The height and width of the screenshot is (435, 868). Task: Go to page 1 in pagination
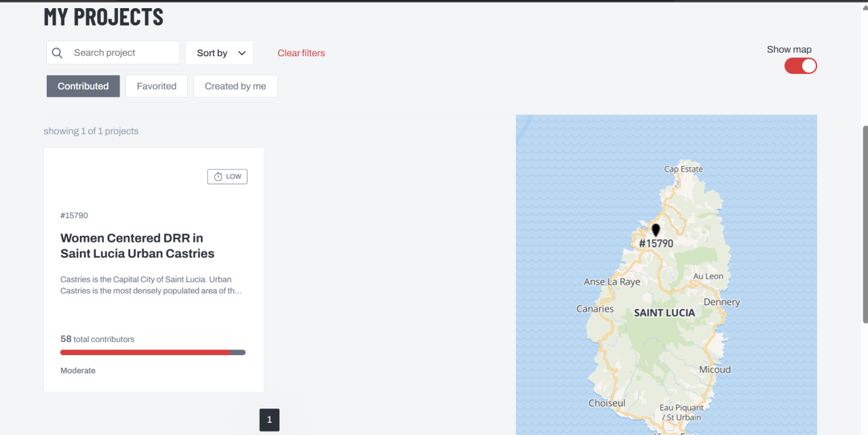(x=269, y=420)
